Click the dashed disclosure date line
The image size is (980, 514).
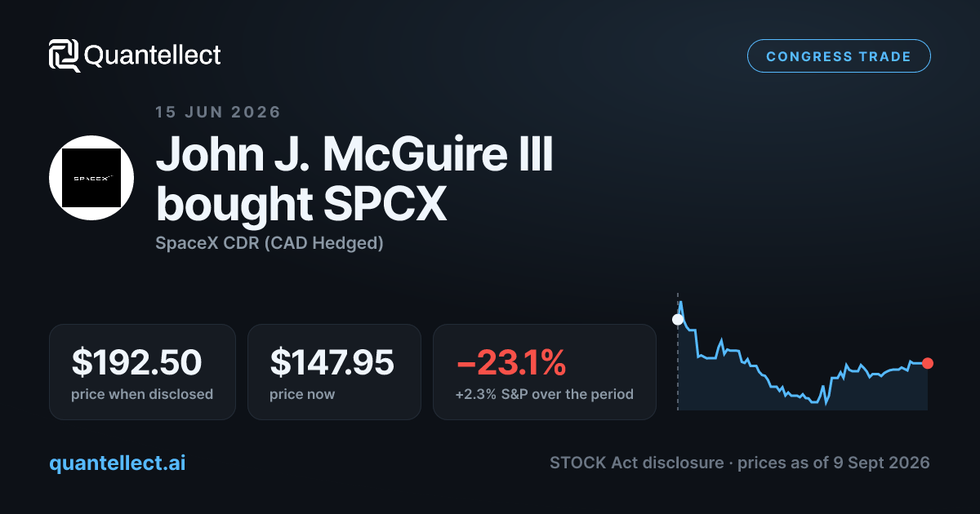[x=677, y=351]
